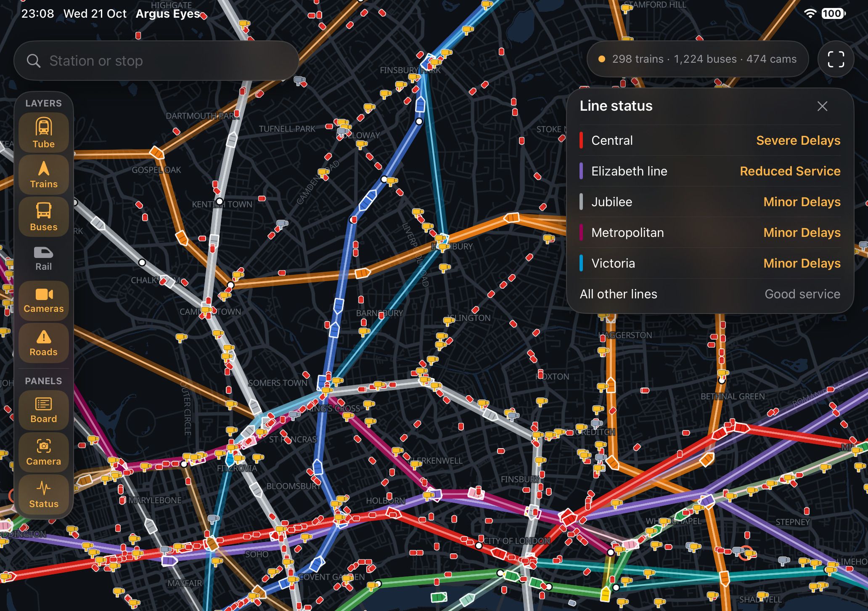This screenshot has width=868, height=611.
Task: Click the Reduced Service status text
Action: coord(790,171)
